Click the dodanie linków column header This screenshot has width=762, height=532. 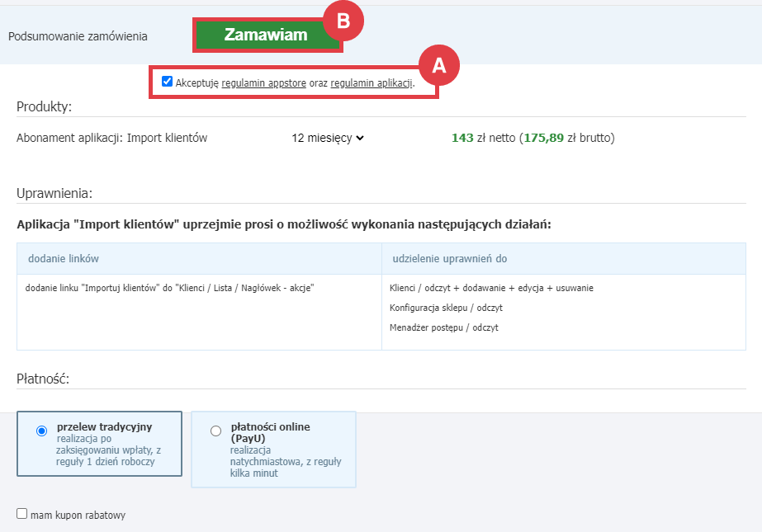tap(64, 259)
